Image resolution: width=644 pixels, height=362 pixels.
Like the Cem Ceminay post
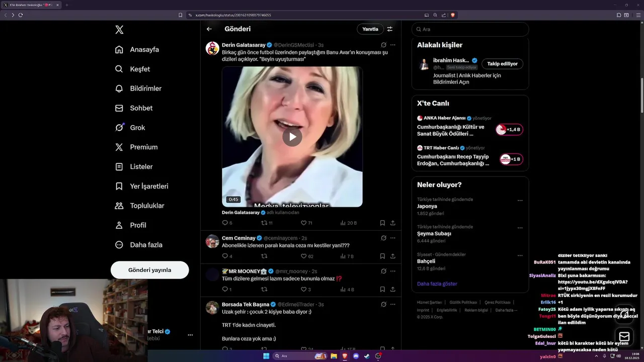[x=307, y=256]
